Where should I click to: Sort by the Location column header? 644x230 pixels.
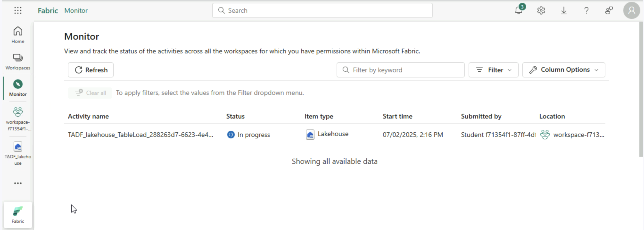pyautogui.click(x=552, y=116)
